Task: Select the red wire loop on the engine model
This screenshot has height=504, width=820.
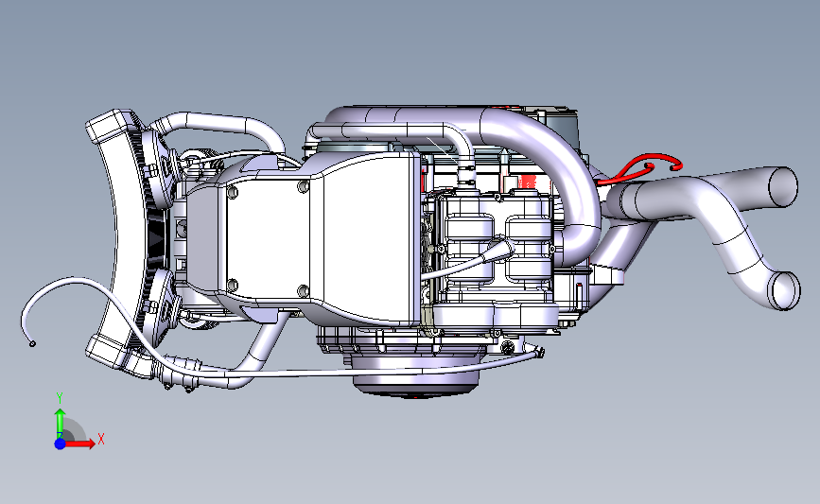Action: click(640, 167)
